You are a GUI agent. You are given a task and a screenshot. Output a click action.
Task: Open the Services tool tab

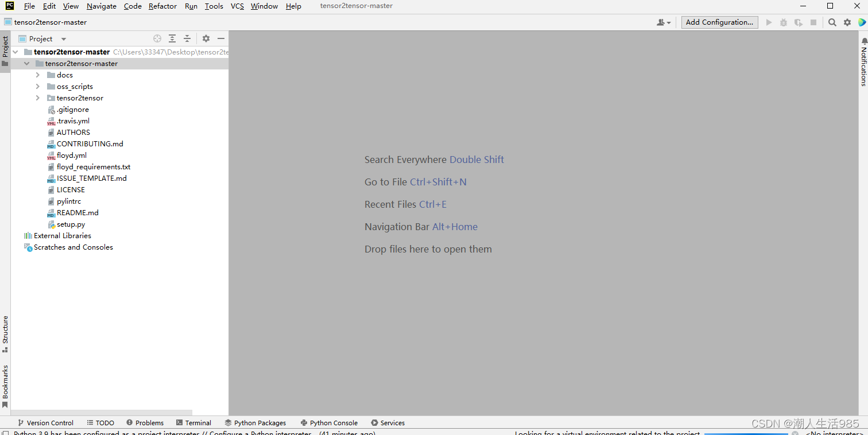(x=388, y=423)
